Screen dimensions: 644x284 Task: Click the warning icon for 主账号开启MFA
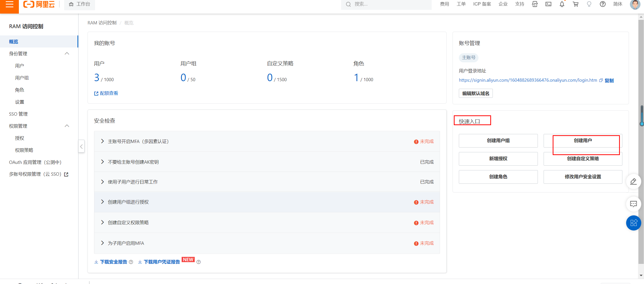point(416,142)
